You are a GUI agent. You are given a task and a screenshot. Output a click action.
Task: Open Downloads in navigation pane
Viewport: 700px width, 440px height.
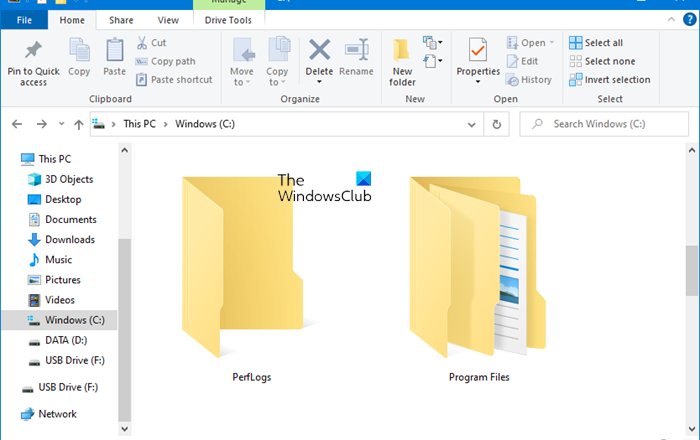coord(61,239)
